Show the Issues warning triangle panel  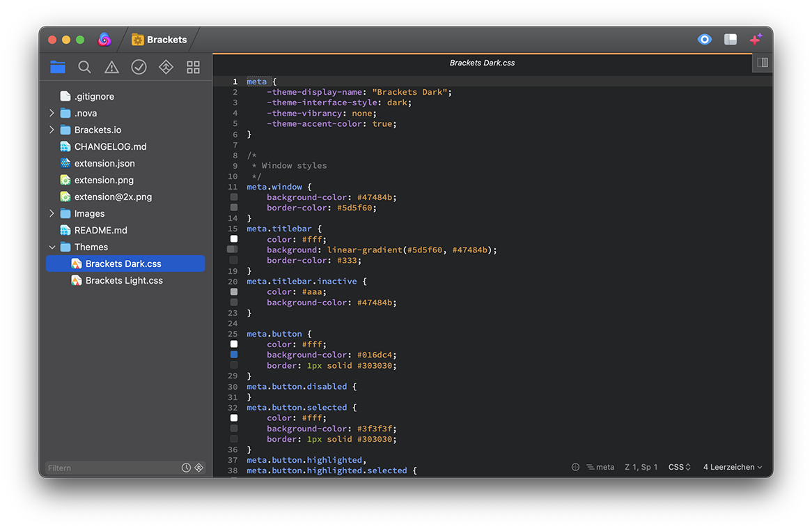tap(111, 67)
